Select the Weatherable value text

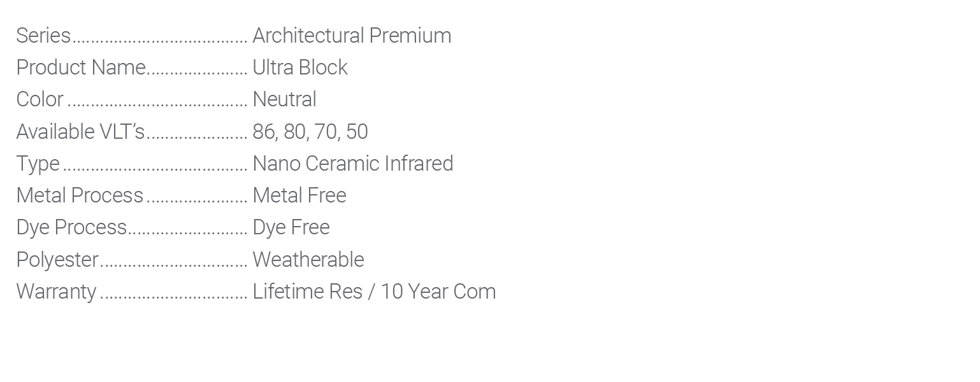tap(308, 260)
